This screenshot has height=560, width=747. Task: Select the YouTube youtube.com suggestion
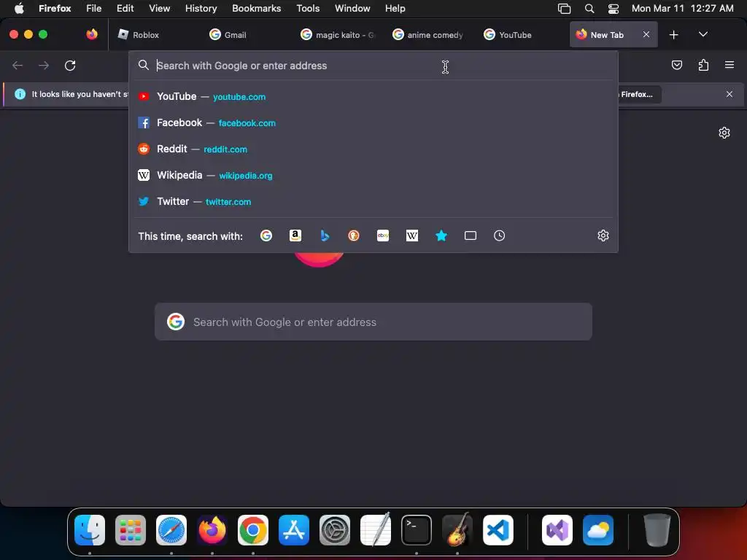(373, 97)
